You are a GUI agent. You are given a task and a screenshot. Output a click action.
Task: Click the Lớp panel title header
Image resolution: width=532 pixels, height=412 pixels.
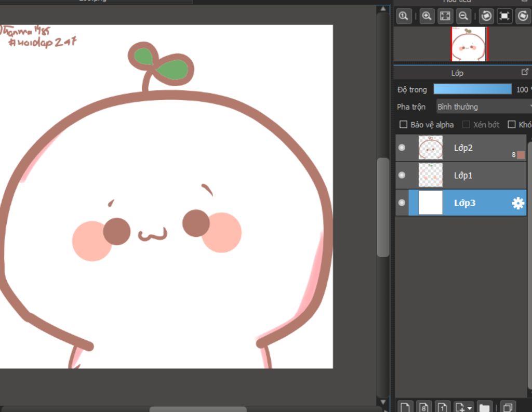click(x=457, y=73)
